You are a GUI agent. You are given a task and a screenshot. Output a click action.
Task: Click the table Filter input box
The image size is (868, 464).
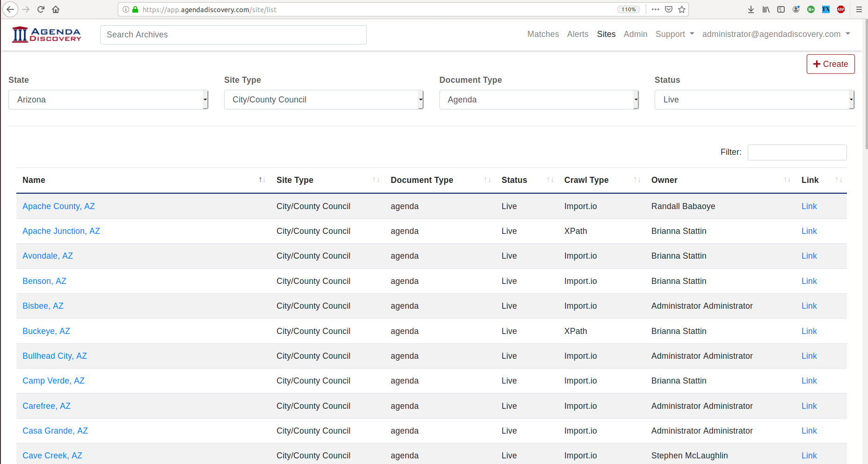tap(797, 152)
